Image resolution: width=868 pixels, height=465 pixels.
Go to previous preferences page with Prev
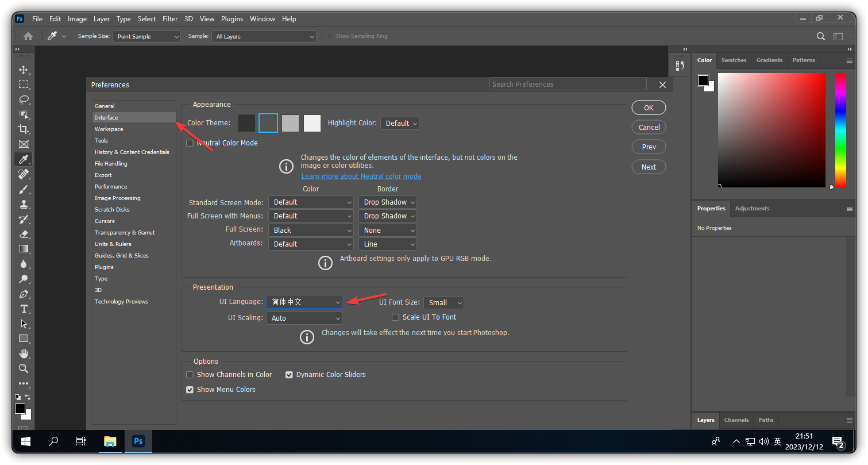point(649,147)
